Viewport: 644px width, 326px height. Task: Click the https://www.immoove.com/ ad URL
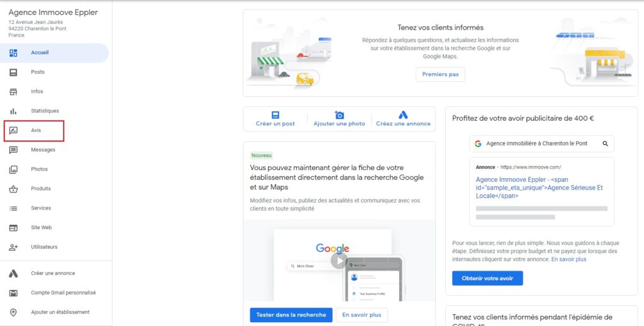531,167
